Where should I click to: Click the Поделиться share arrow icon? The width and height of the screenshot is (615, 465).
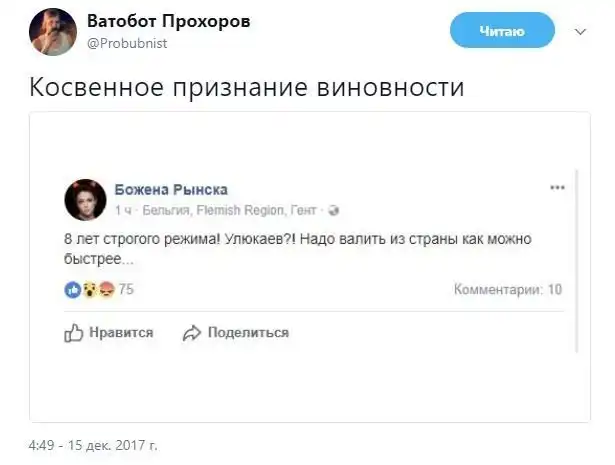coord(193,333)
